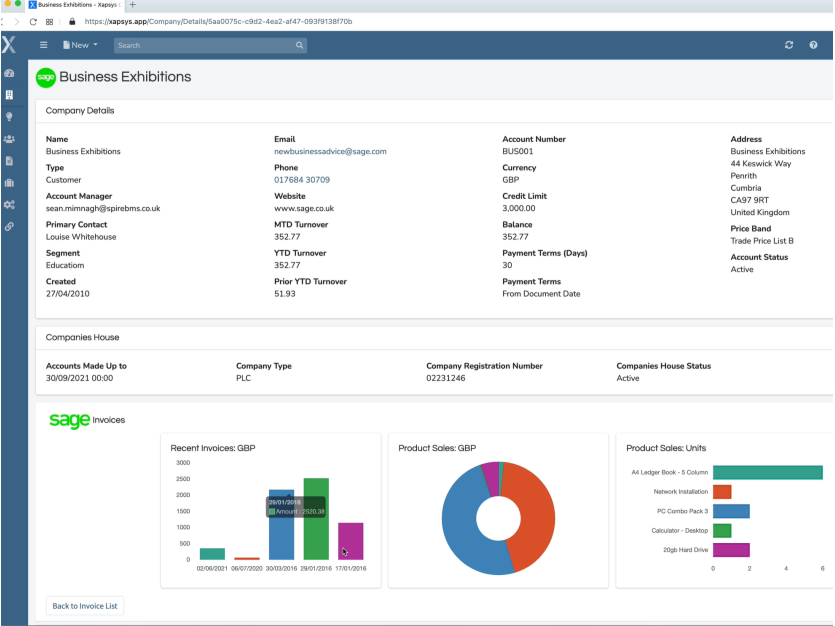The image size is (835, 626).
Task: Click the Company Type PLC value
Action: (243, 378)
